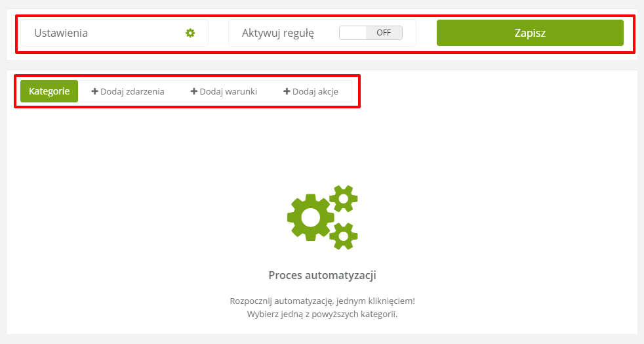Click the Ustawienia label text
This screenshot has height=344, width=644.
[x=61, y=33]
